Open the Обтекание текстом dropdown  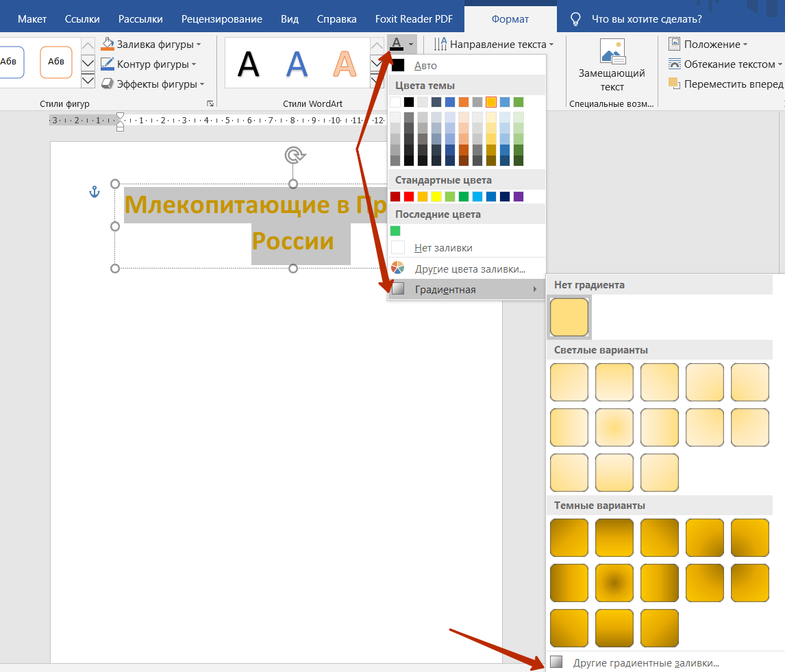[725, 64]
